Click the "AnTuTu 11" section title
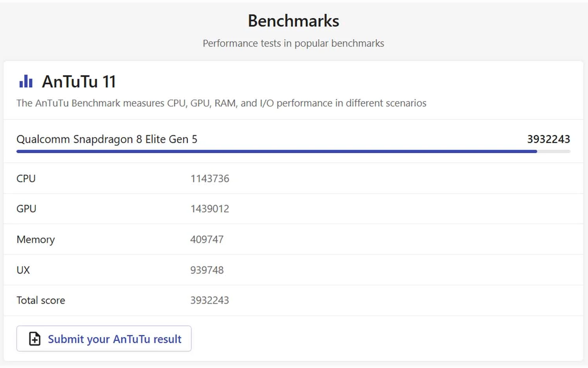588x368 pixels. tap(79, 82)
